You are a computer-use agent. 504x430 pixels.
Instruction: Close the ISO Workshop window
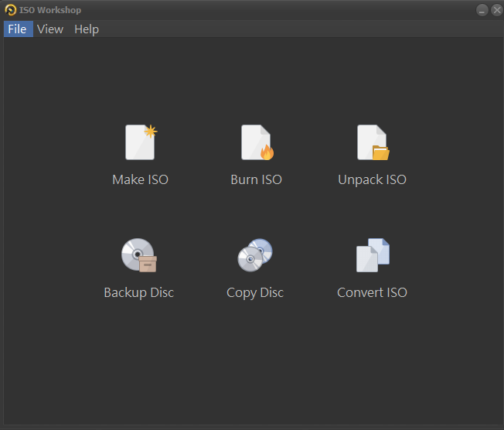click(496, 10)
